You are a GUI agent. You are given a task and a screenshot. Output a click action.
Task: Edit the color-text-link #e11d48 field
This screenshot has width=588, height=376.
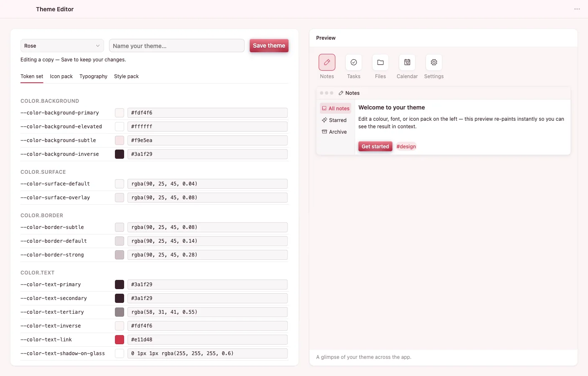click(207, 340)
